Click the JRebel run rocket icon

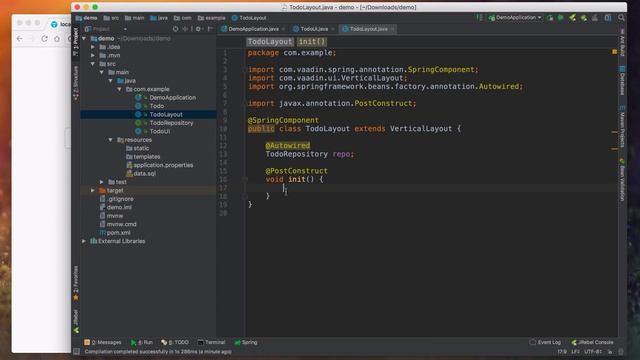(x=573, y=18)
